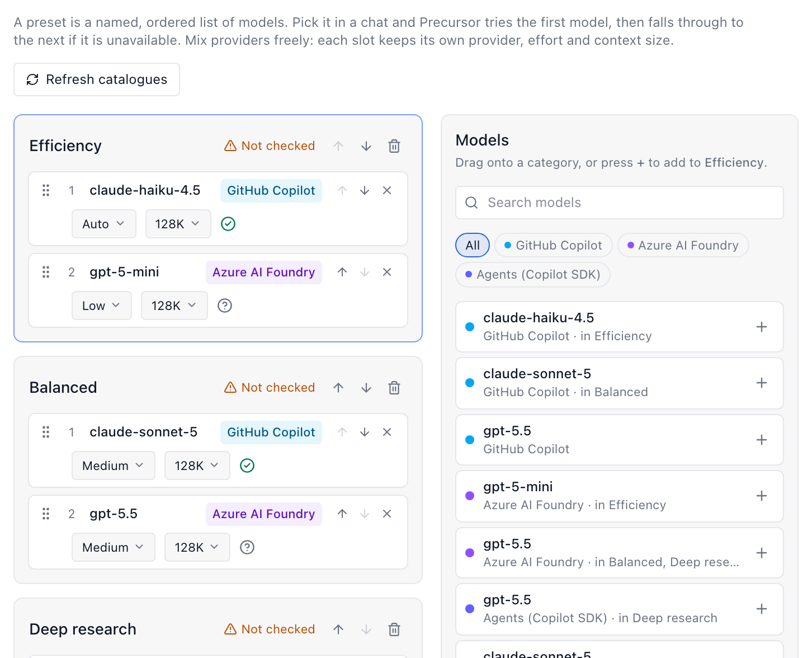Open the Low effort dropdown for gpt-5-mini
This screenshot has height=658, width=812.
[x=102, y=305]
